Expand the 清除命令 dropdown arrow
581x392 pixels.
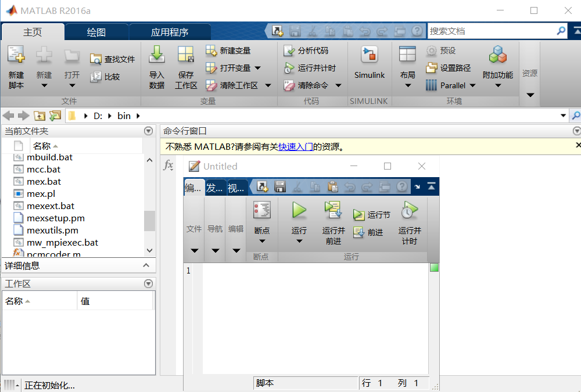[x=338, y=85]
